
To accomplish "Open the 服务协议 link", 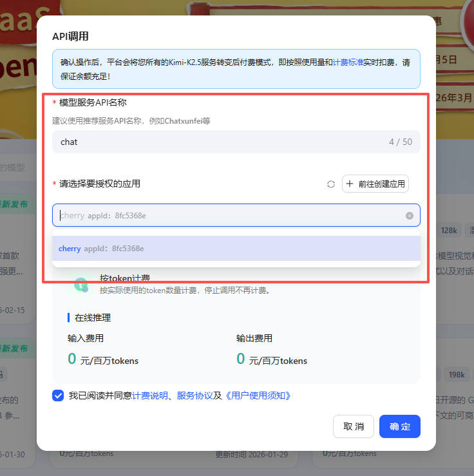I will [x=194, y=395].
